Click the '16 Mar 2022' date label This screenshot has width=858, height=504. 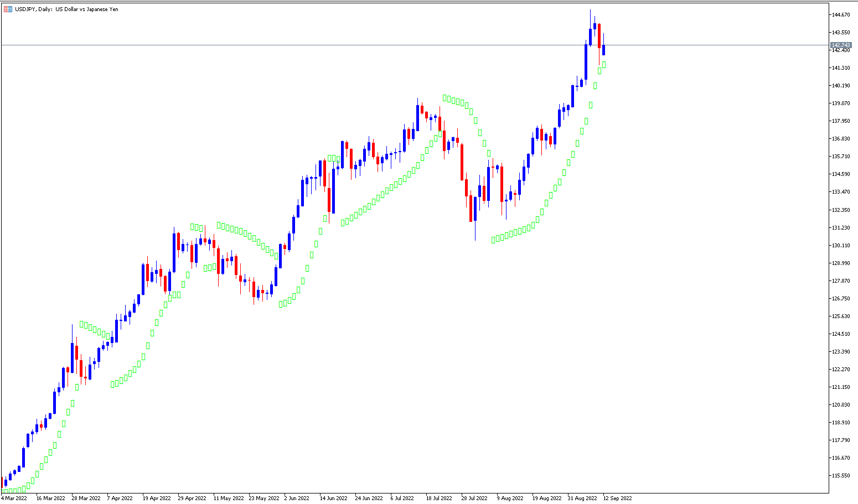[x=50, y=498]
